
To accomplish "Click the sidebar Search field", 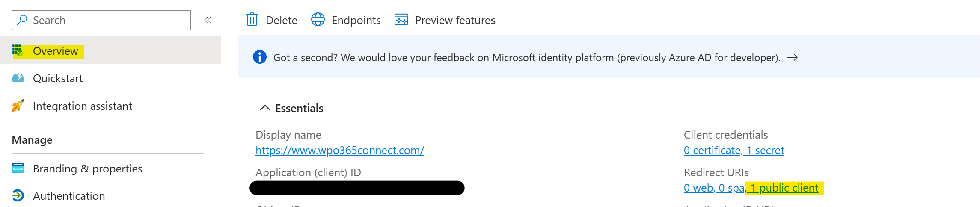I will pyautogui.click(x=101, y=20).
